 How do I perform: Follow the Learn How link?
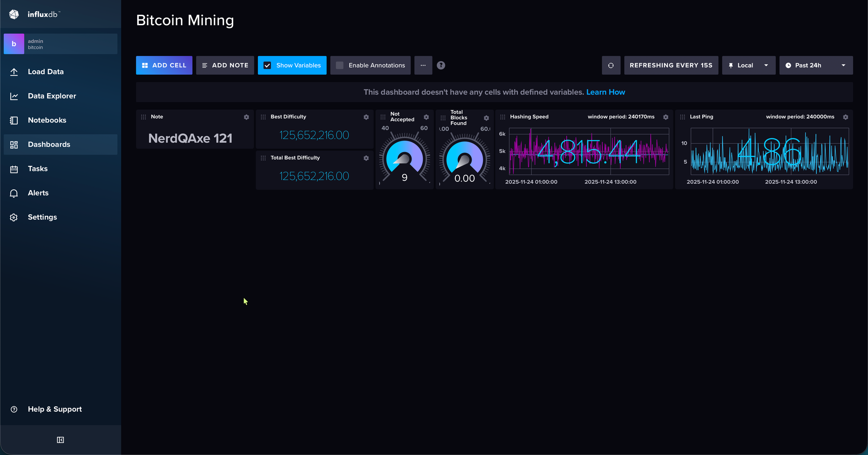click(x=605, y=92)
